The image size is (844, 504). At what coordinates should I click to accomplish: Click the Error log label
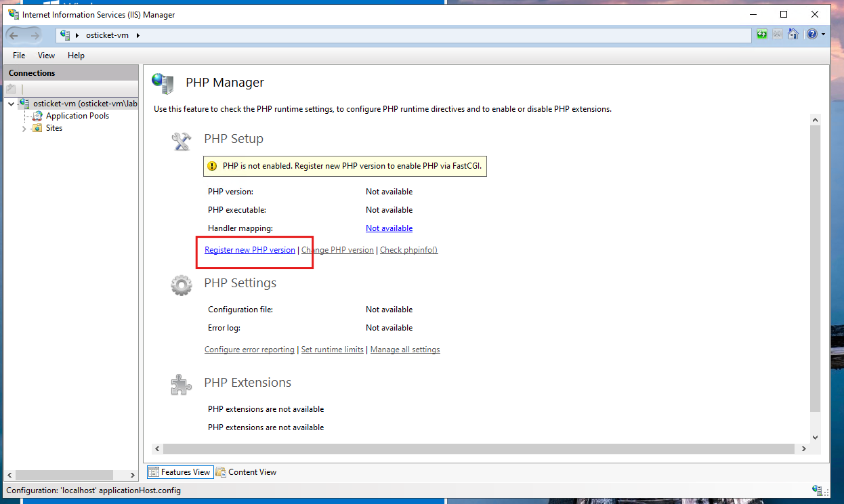[224, 328]
